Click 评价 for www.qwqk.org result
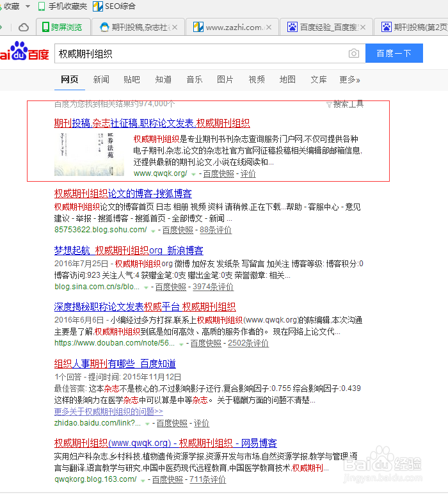The width and height of the screenshot is (448, 494). pyautogui.click(x=248, y=173)
